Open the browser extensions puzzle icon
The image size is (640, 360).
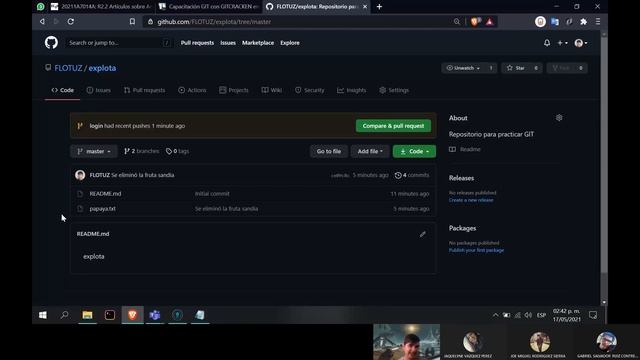pos(584,22)
